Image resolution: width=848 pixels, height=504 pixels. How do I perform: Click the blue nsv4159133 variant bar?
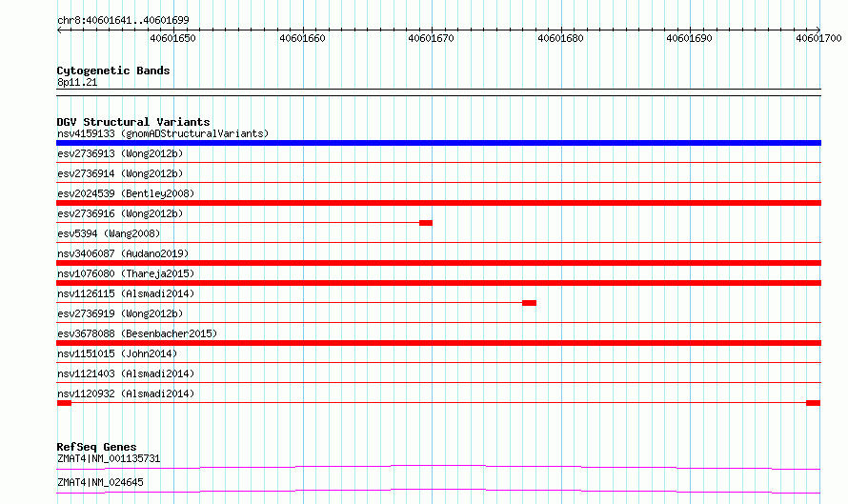pyautogui.click(x=438, y=143)
